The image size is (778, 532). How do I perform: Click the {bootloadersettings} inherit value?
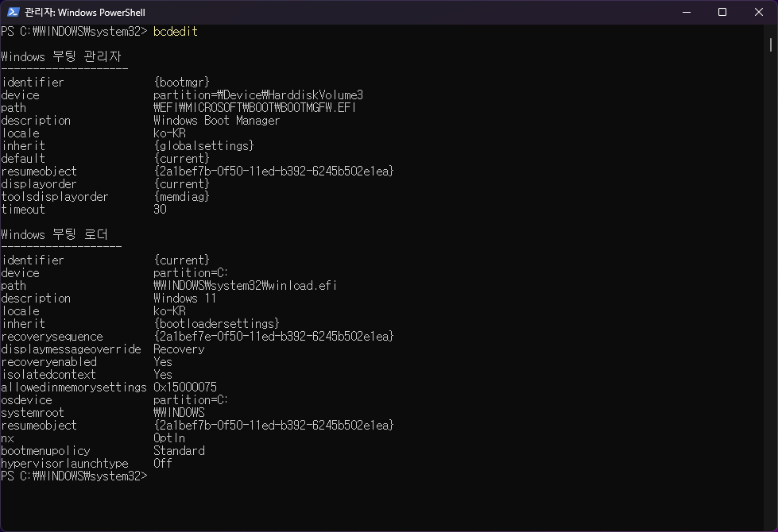coord(216,324)
